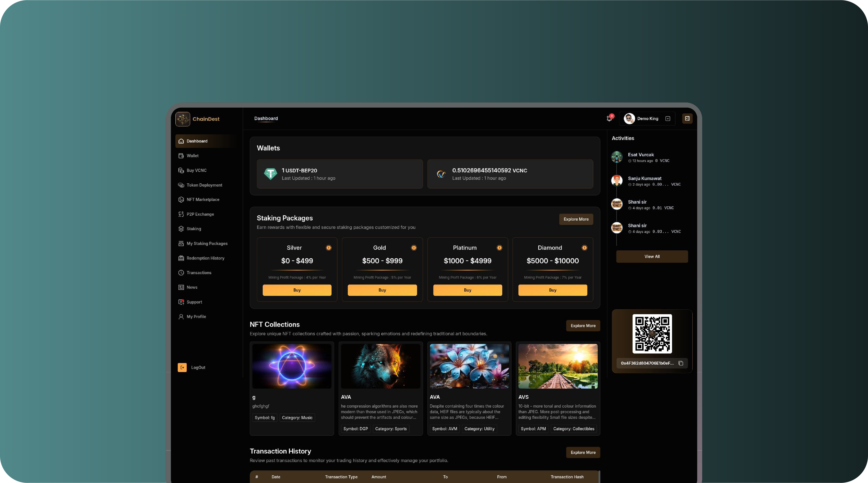Click the notification bell icon
The image size is (868, 483).
[609, 118]
